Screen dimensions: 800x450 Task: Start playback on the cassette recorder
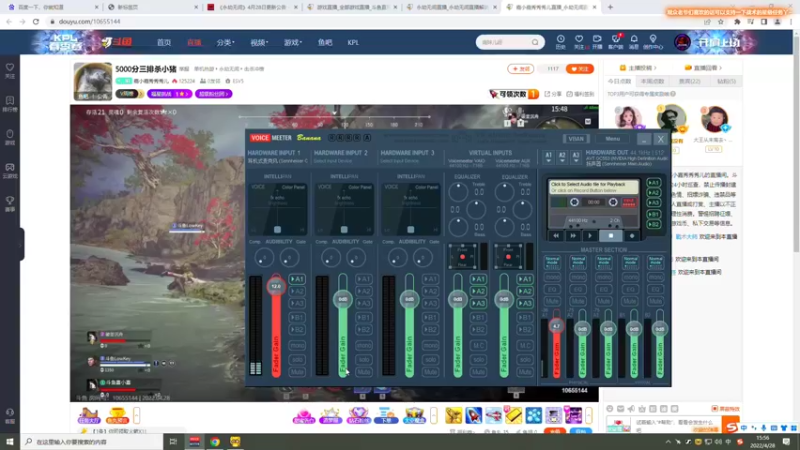[x=590, y=236]
